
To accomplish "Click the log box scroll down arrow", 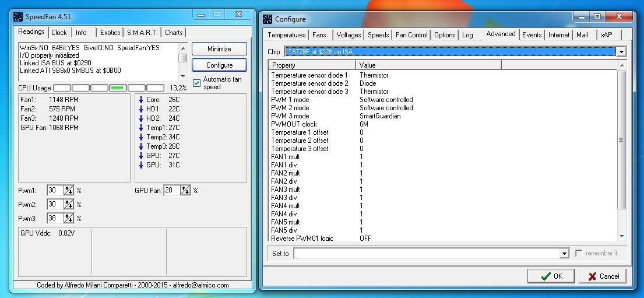I will pyautogui.click(x=183, y=76).
